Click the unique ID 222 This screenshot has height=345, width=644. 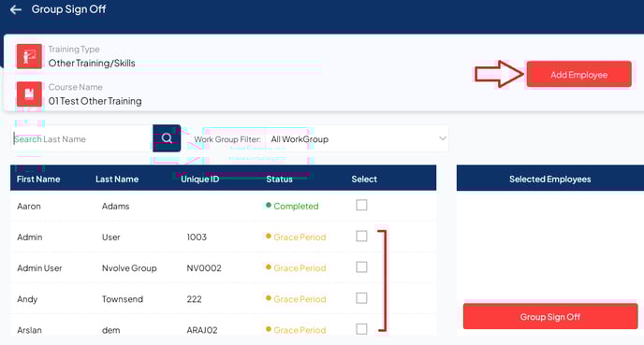(195, 299)
